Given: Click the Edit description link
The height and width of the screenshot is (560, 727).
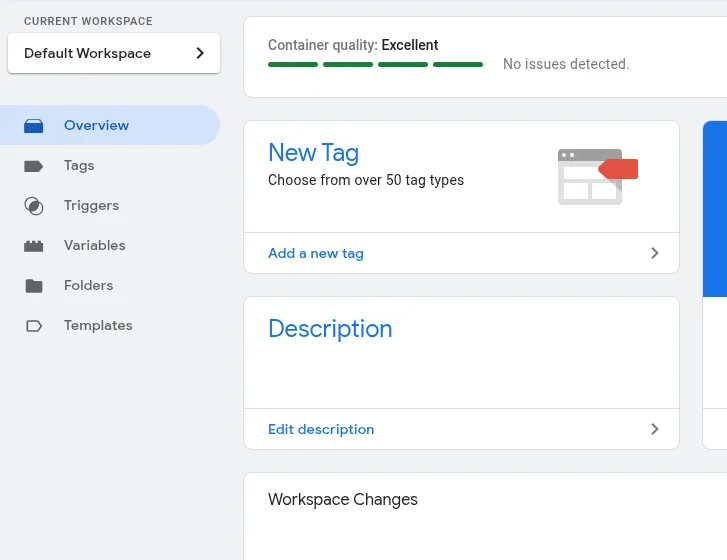Looking at the screenshot, I should tap(321, 429).
